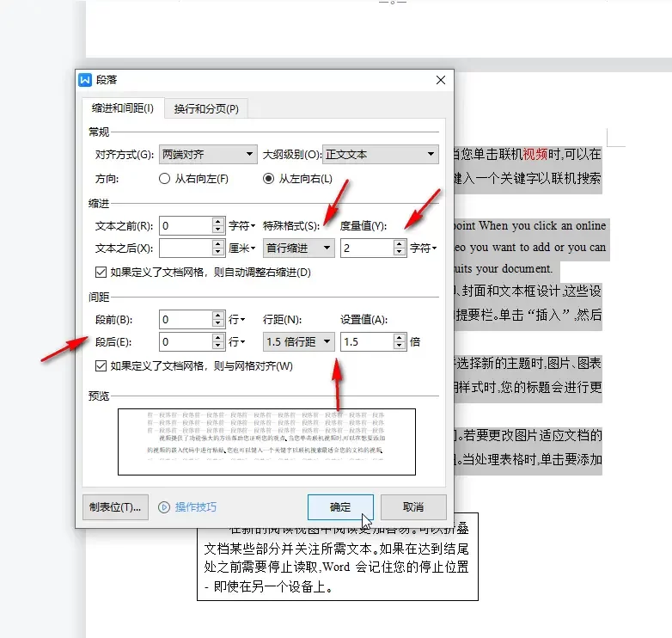The image size is (672, 638).
Task: Open 行 unit dropdown for 段前
Action: pos(236,319)
